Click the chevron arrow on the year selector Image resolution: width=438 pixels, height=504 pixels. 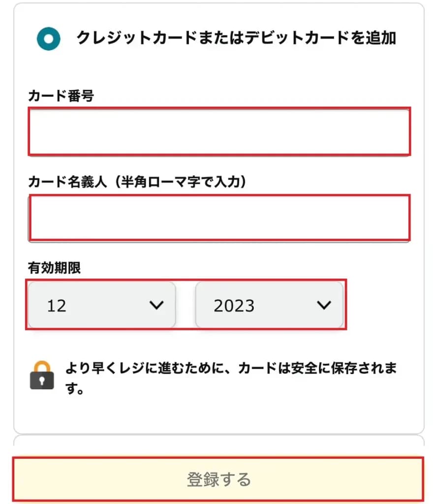[324, 305]
